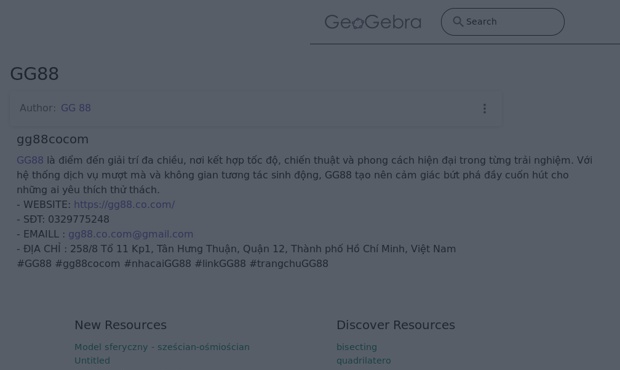Focus the Search input field
Viewport: 620px width, 370px height.
503,22
